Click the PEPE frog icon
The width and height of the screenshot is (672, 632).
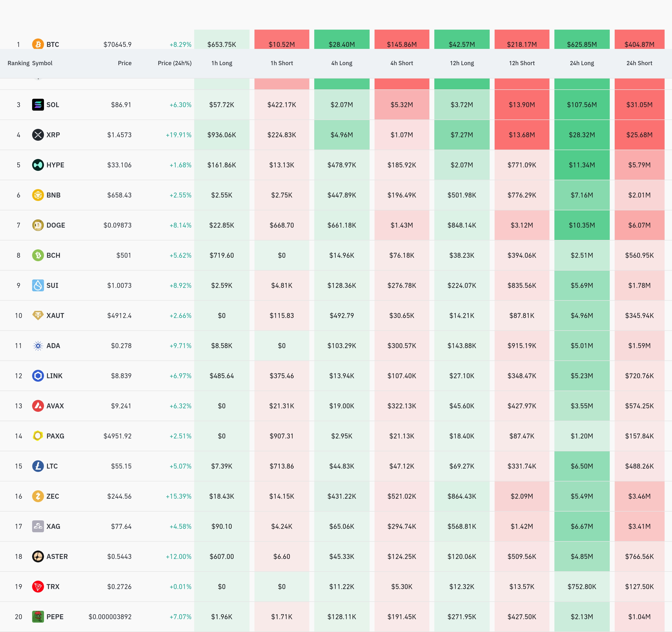point(38,616)
